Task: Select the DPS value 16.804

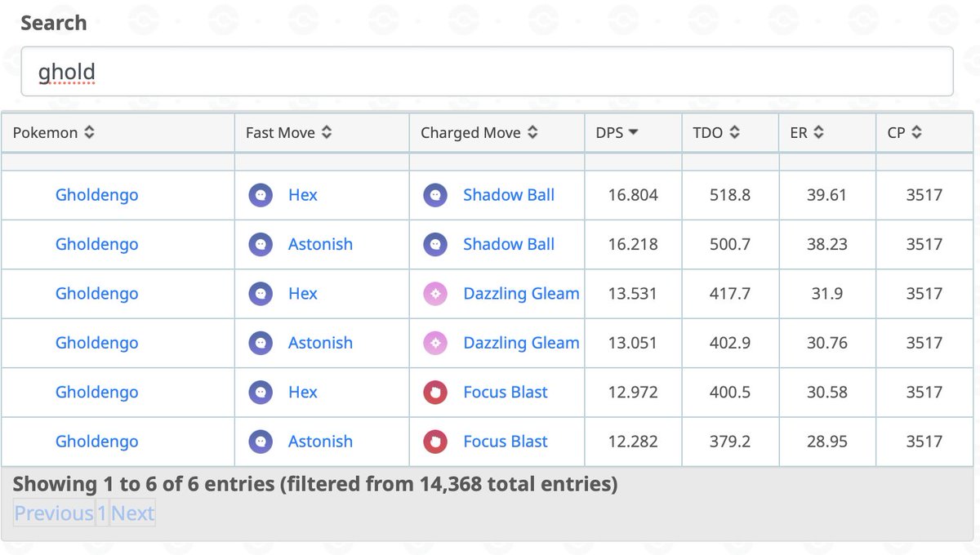Action: coord(633,195)
